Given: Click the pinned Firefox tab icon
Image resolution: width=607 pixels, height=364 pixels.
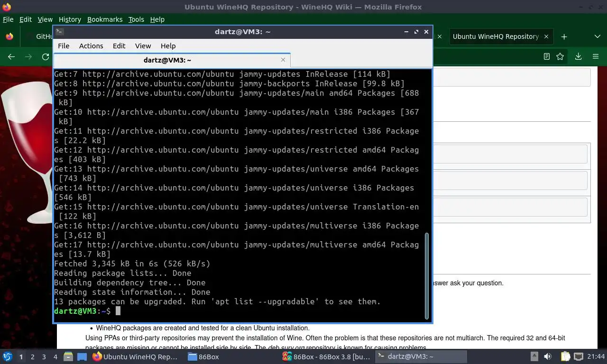Looking at the screenshot, I should [x=9, y=36].
